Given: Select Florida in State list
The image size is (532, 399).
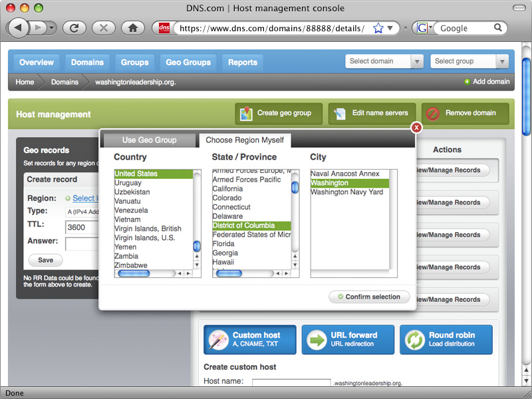Looking at the screenshot, I should pos(251,243).
